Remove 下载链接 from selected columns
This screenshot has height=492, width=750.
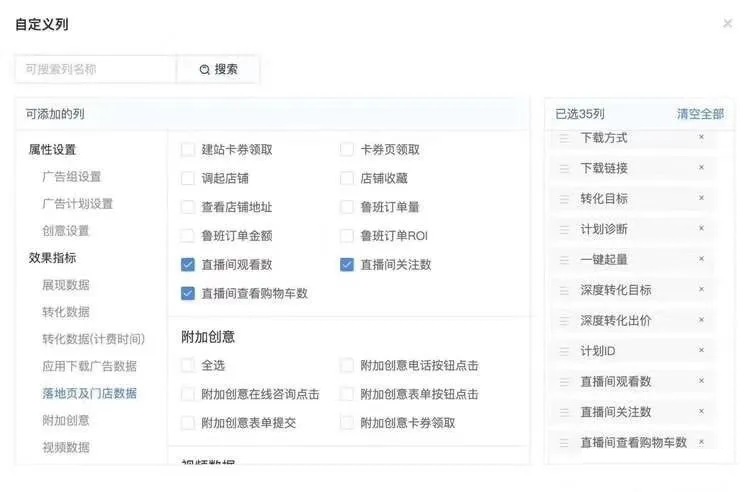click(x=701, y=167)
